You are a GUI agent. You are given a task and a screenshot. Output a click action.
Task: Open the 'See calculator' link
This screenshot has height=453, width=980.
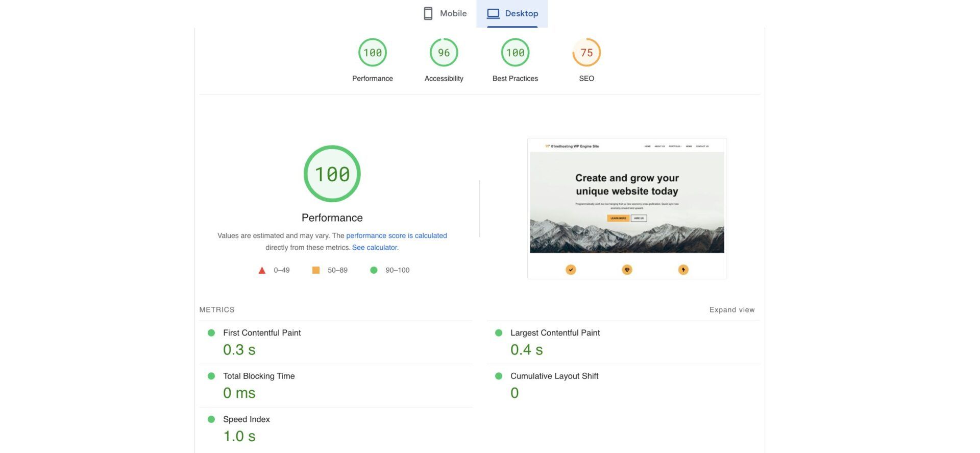point(375,248)
